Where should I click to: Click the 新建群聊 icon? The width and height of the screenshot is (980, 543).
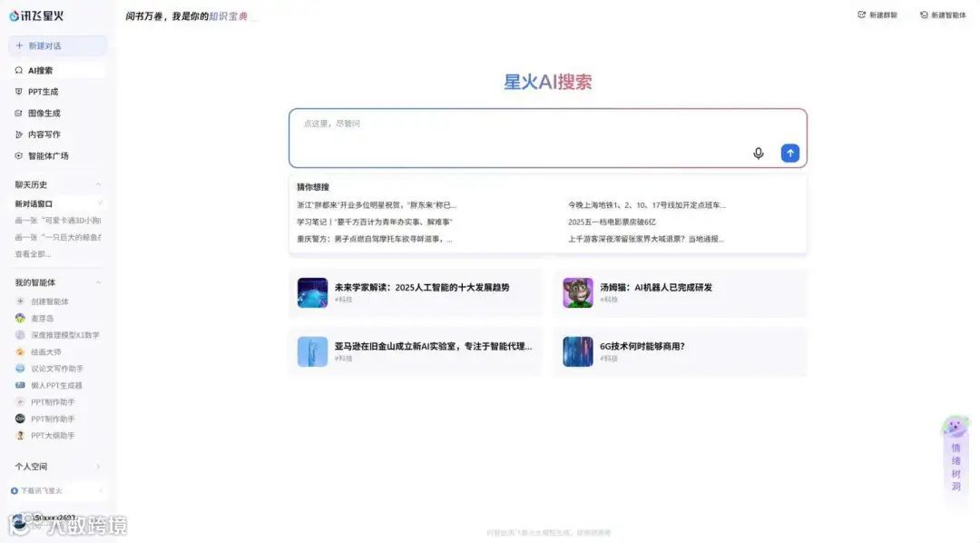[862, 15]
